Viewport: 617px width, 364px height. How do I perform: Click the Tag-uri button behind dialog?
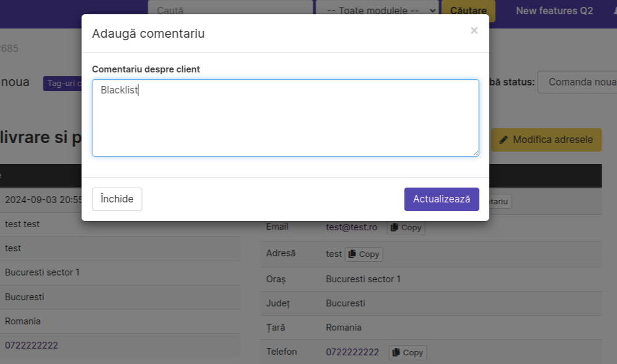(62, 84)
